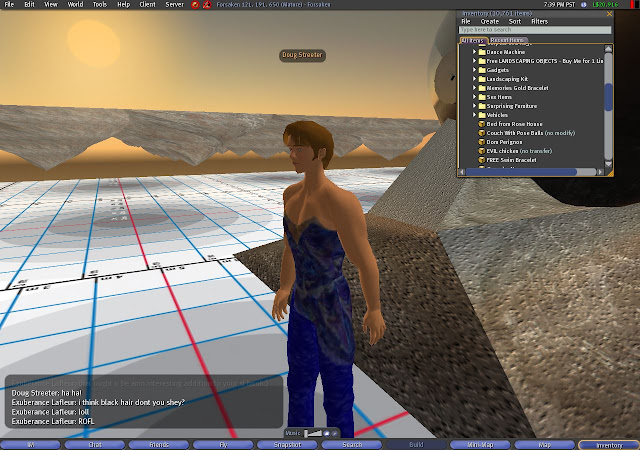Click the Memories Gold Bracelet folder icon
The image size is (640, 450).
tap(482, 88)
